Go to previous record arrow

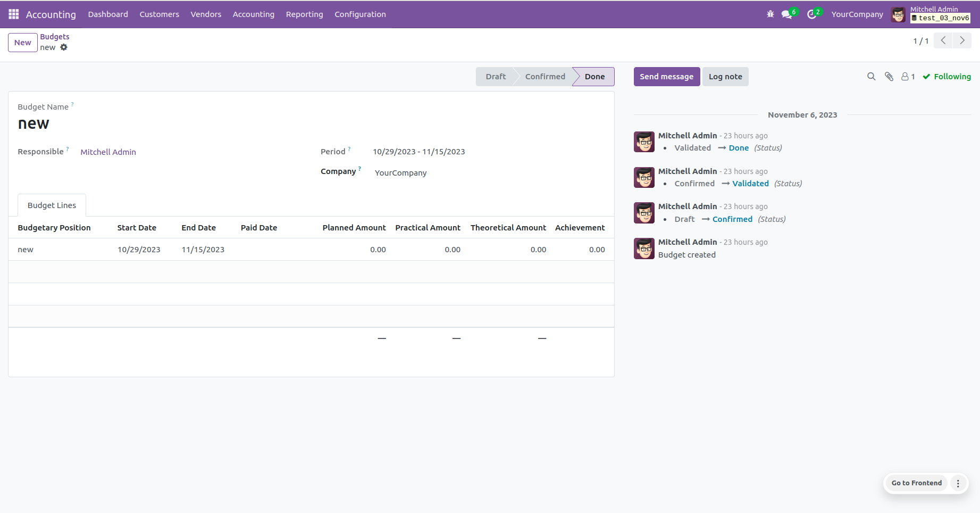pyautogui.click(x=943, y=40)
